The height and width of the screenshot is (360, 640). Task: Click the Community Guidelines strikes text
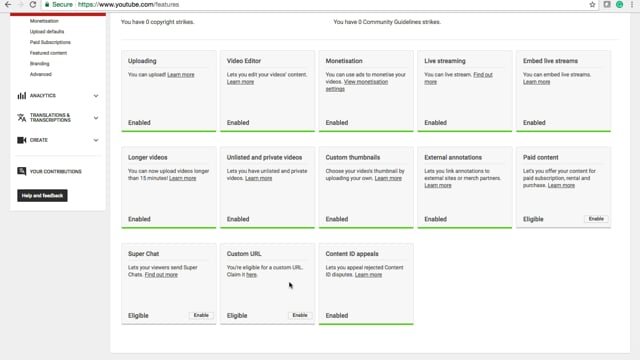click(x=387, y=22)
